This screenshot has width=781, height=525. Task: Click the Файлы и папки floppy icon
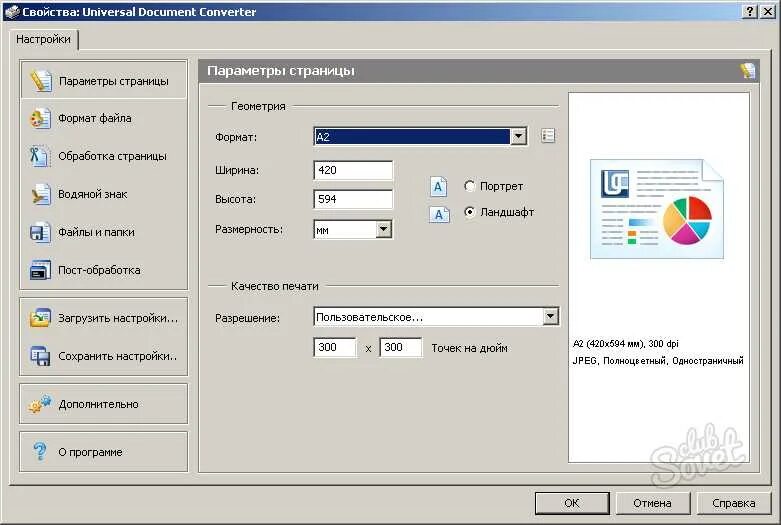40,232
